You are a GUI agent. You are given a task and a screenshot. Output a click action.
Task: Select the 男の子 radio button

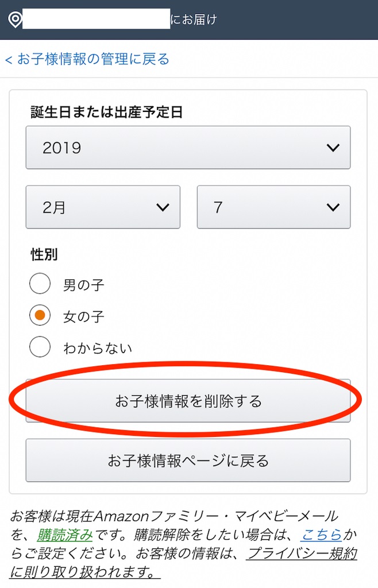40,284
